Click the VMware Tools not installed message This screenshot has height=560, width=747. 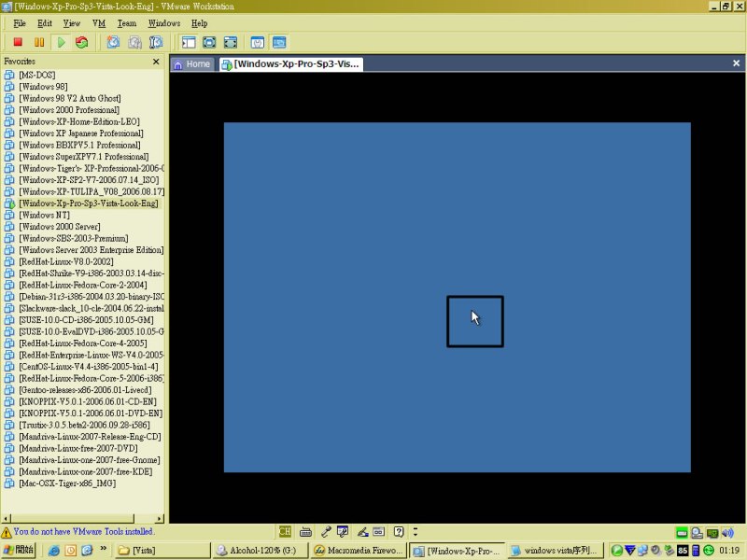coord(84,531)
